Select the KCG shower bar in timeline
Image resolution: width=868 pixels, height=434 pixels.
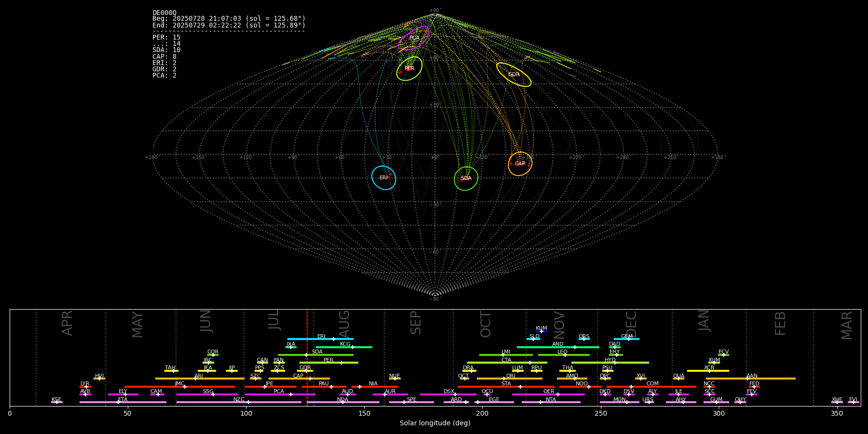(x=344, y=347)
